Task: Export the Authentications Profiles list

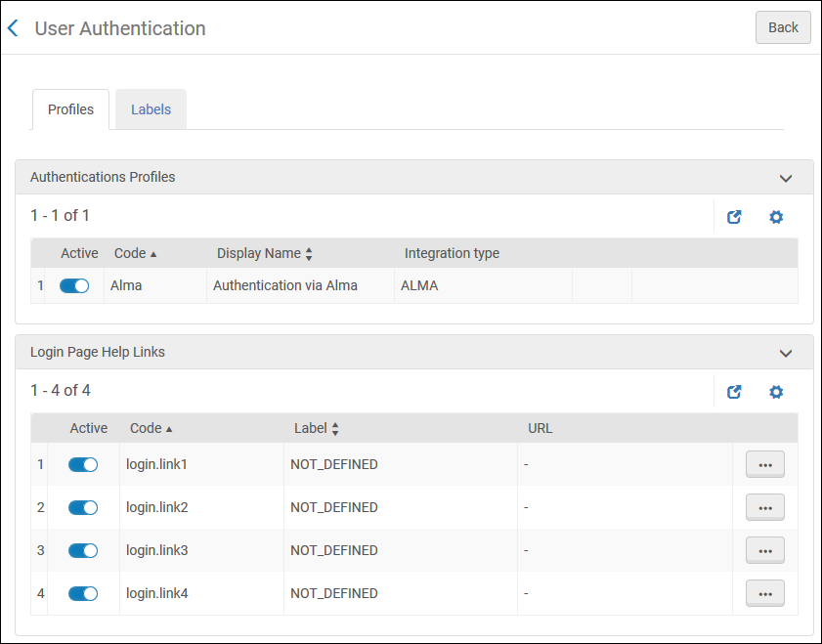Action: click(734, 217)
